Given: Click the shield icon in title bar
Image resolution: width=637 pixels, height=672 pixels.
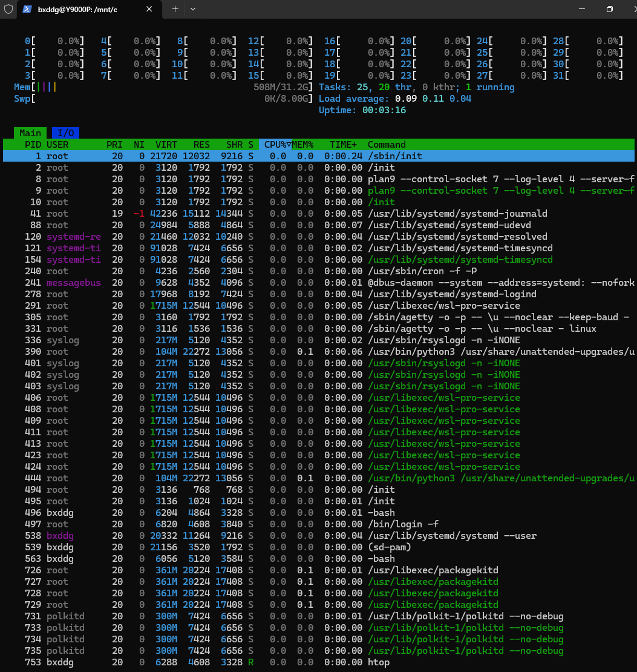Looking at the screenshot, I should [8, 9].
